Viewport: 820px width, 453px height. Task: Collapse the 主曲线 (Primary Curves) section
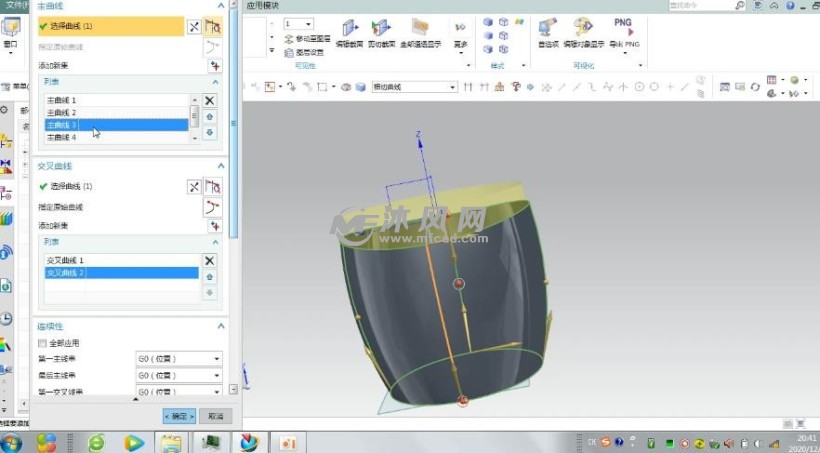220,6
